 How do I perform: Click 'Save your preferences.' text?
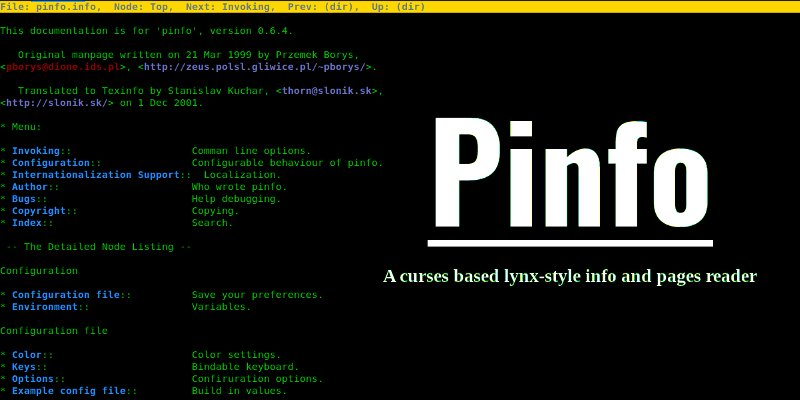tap(257, 295)
